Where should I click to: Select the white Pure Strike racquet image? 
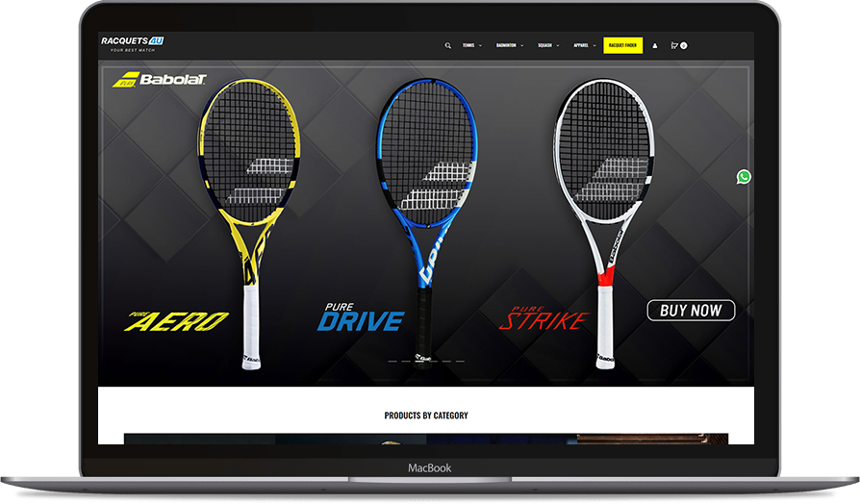coord(604,224)
